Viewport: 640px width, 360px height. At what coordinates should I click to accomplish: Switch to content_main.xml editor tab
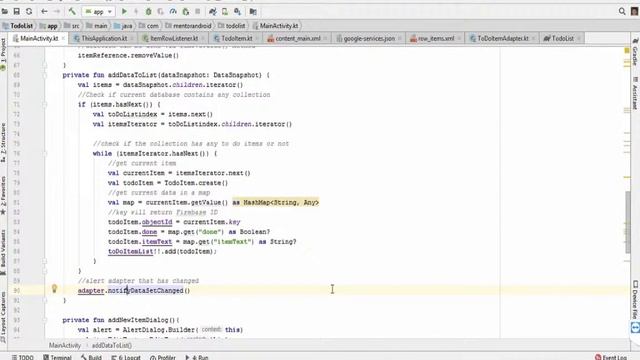[298, 38]
